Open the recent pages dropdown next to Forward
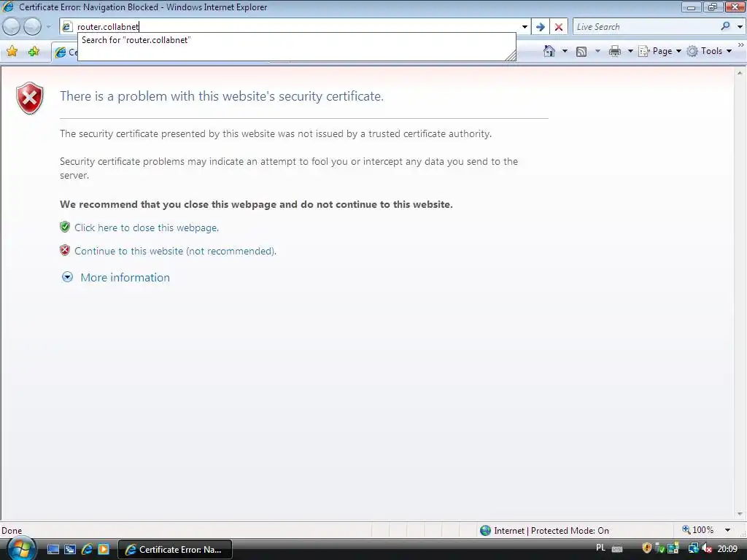This screenshot has height=560, width=747. click(x=48, y=27)
